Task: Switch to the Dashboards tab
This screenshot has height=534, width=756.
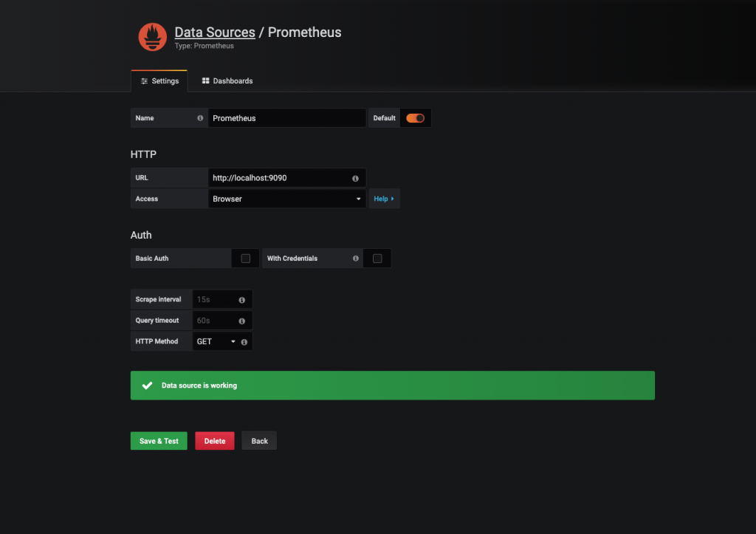Action: [x=227, y=81]
